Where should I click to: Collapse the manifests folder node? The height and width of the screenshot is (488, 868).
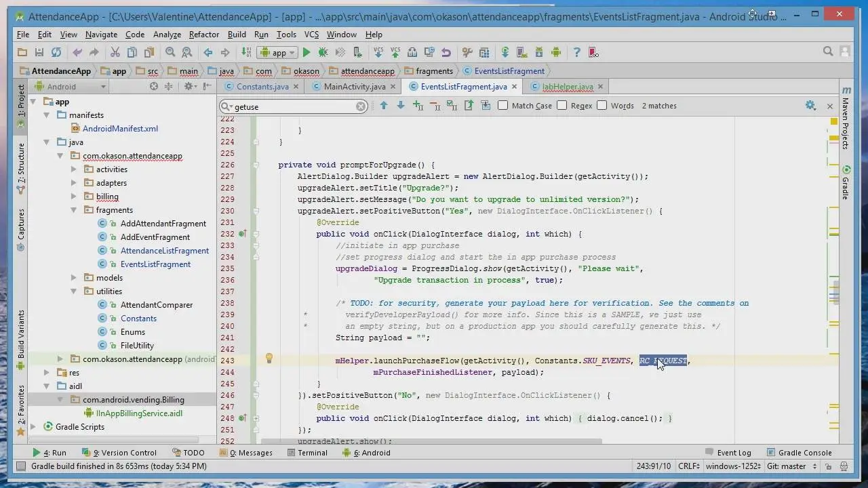[47, 115]
